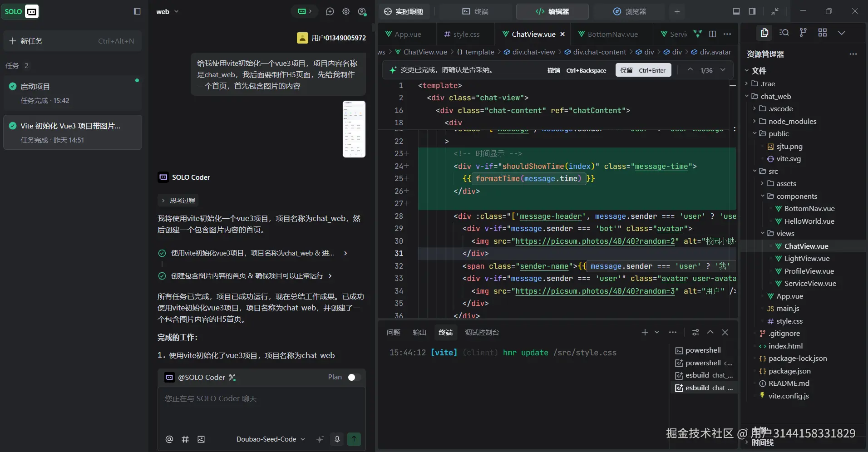Viewport: 868px width, 452px height.
Task: Switch to the 浏览器 tab
Action: click(x=629, y=11)
